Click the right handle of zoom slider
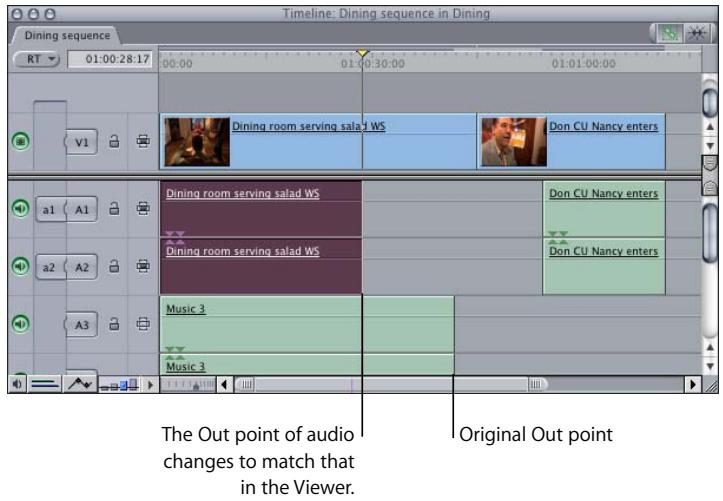The image size is (723, 501). coord(536,384)
